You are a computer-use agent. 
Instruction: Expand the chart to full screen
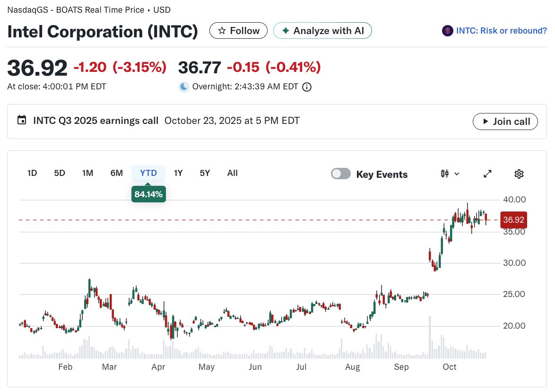pos(487,174)
